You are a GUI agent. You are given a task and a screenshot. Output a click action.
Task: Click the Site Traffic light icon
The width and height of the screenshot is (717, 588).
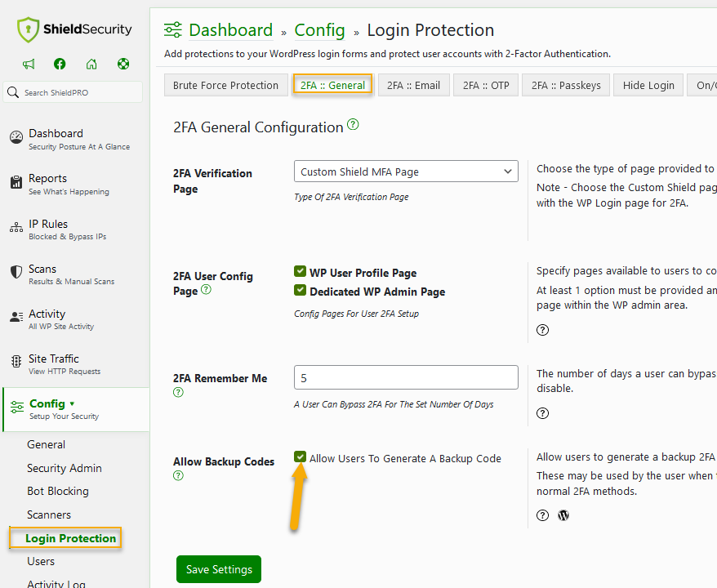tap(16, 362)
